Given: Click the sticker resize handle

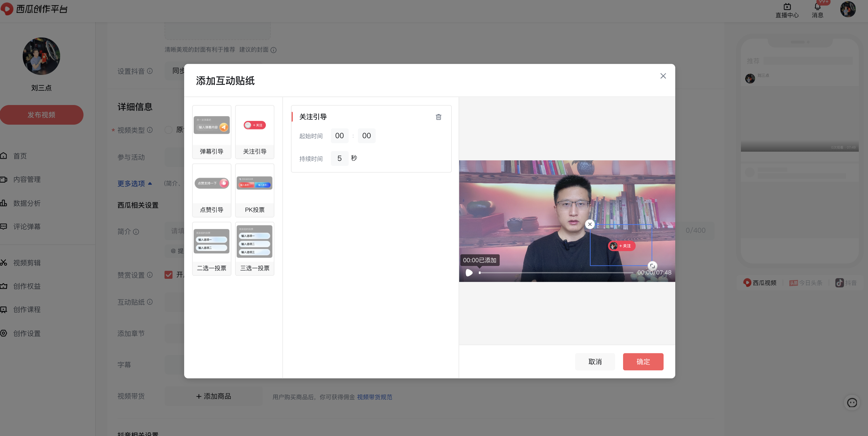Looking at the screenshot, I should 652,266.
